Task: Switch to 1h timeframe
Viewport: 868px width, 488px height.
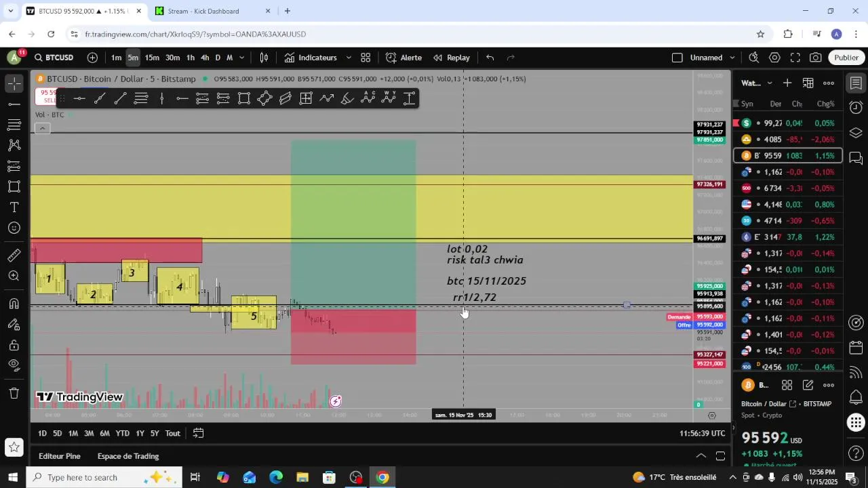Action: (191, 58)
